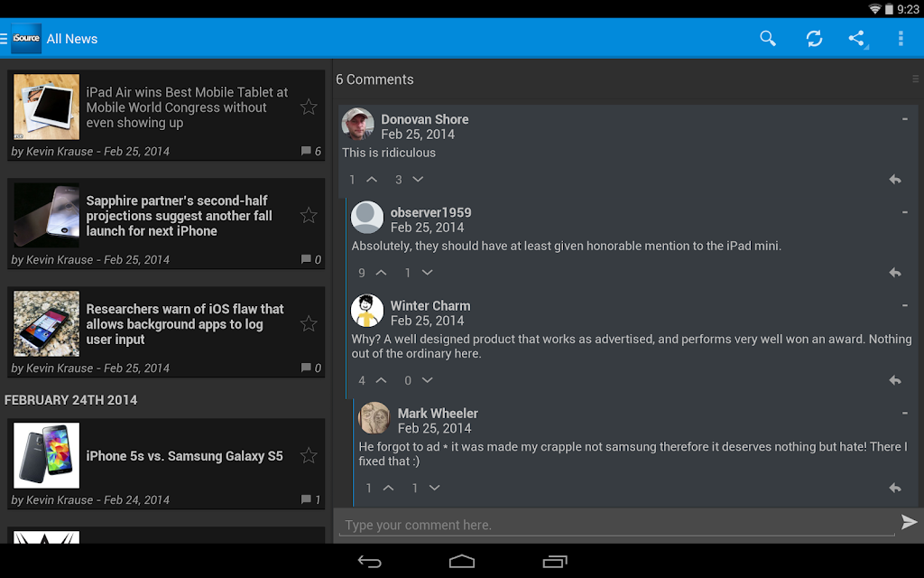Downvote Donovan Shore's comment
This screenshot has width=924, height=578.
coord(418,180)
